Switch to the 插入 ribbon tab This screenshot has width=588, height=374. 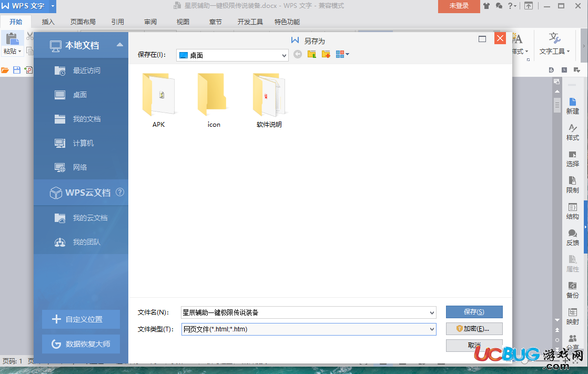click(x=48, y=22)
